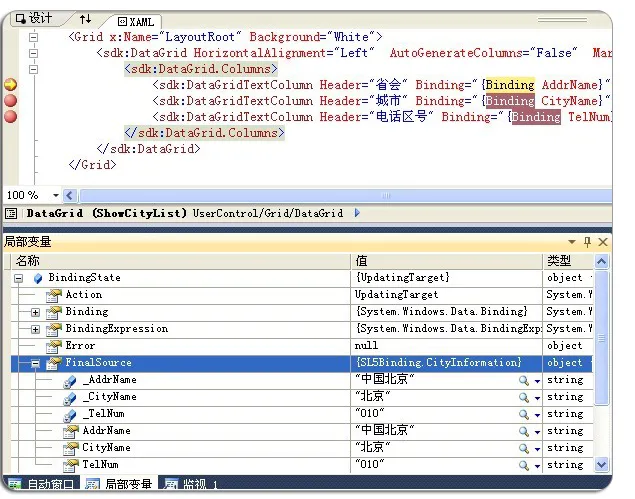
Task: Open the text visualizer for _CityName
Action: pos(524,397)
